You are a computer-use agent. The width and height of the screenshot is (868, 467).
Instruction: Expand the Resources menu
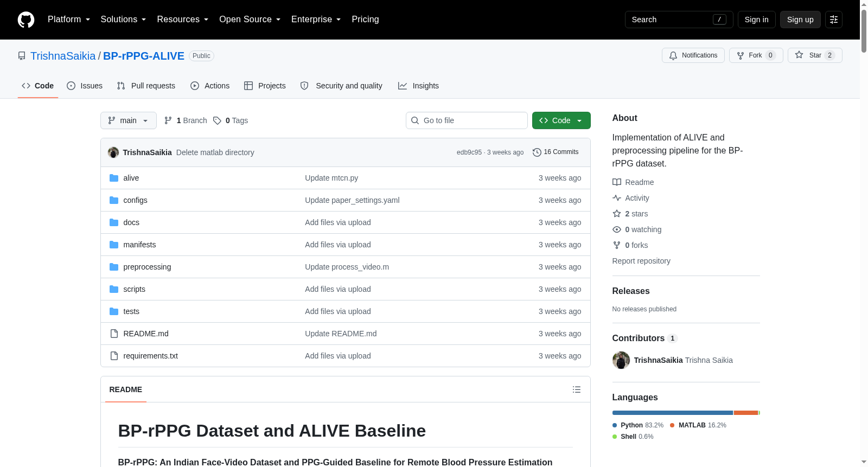pos(183,20)
